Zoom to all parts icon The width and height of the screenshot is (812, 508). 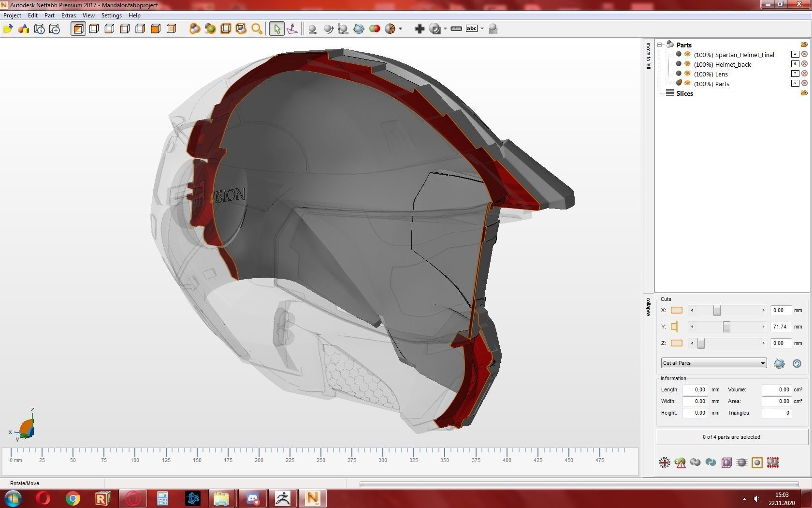(195, 29)
